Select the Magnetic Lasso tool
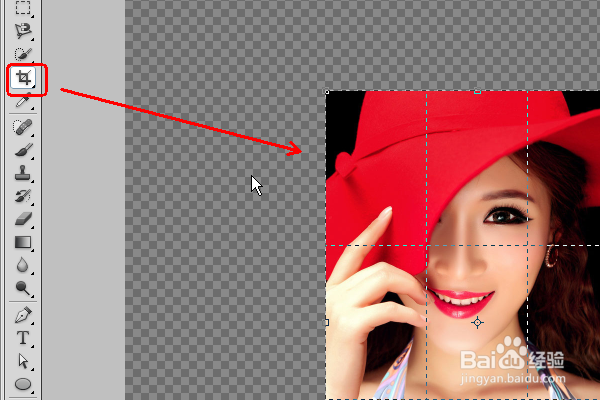 click(x=23, y=31)
